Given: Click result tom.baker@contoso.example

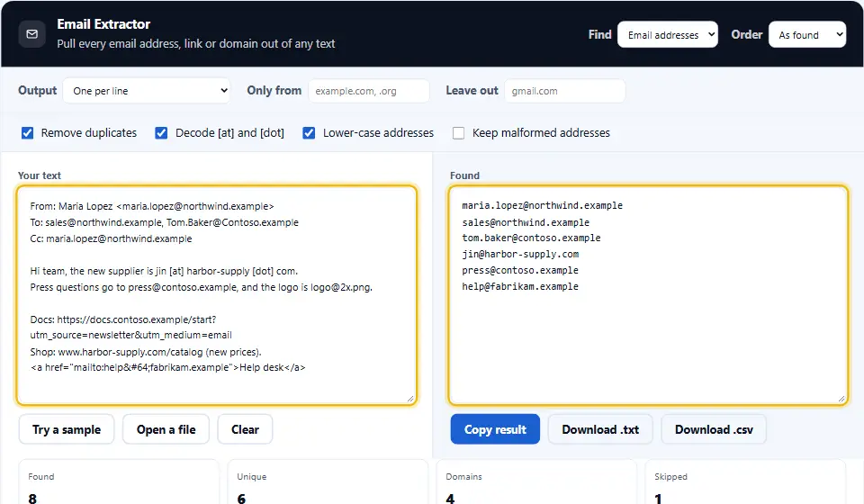Looking at the screenshot, I should tap(531, 238).
